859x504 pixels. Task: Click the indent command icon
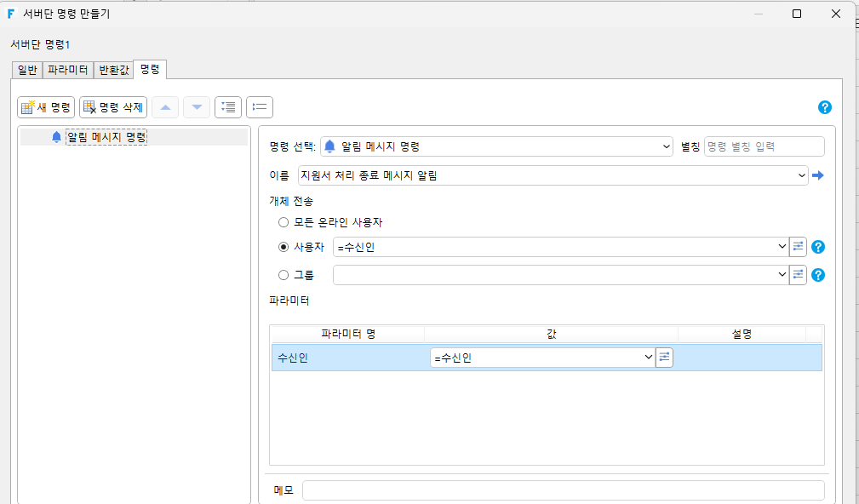coord(228,107)
